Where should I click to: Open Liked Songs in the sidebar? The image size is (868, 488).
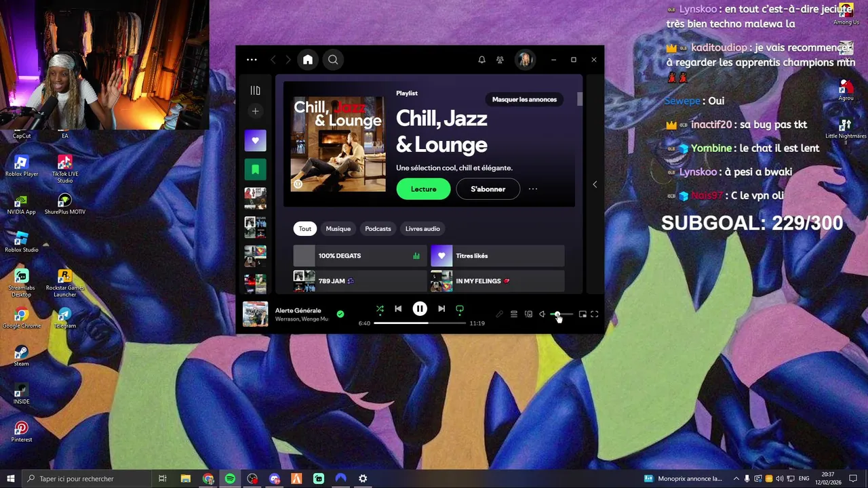255,140
